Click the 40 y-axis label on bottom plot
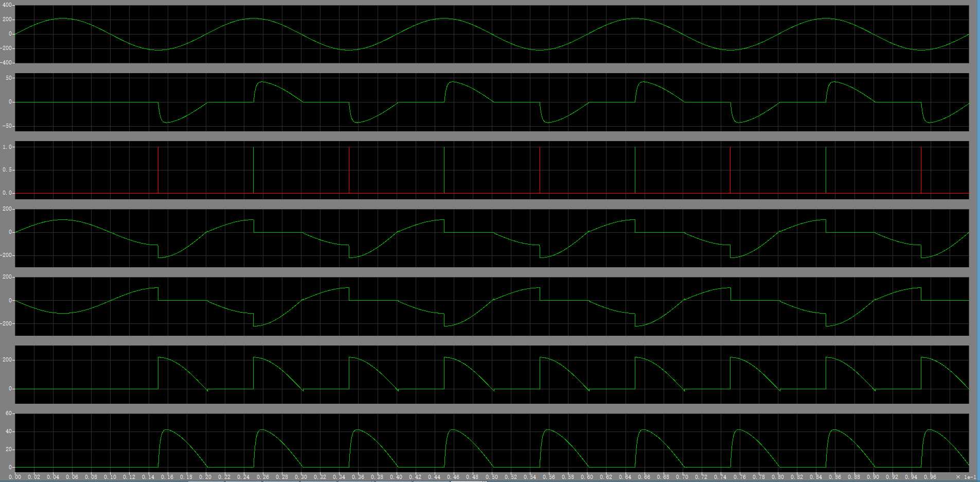 click(x=9, y=431)
